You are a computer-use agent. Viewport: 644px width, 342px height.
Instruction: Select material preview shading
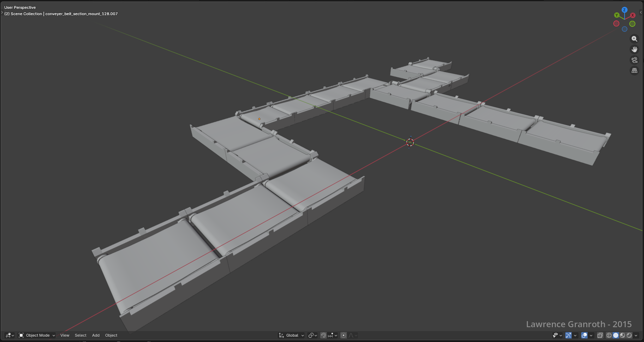622,335
